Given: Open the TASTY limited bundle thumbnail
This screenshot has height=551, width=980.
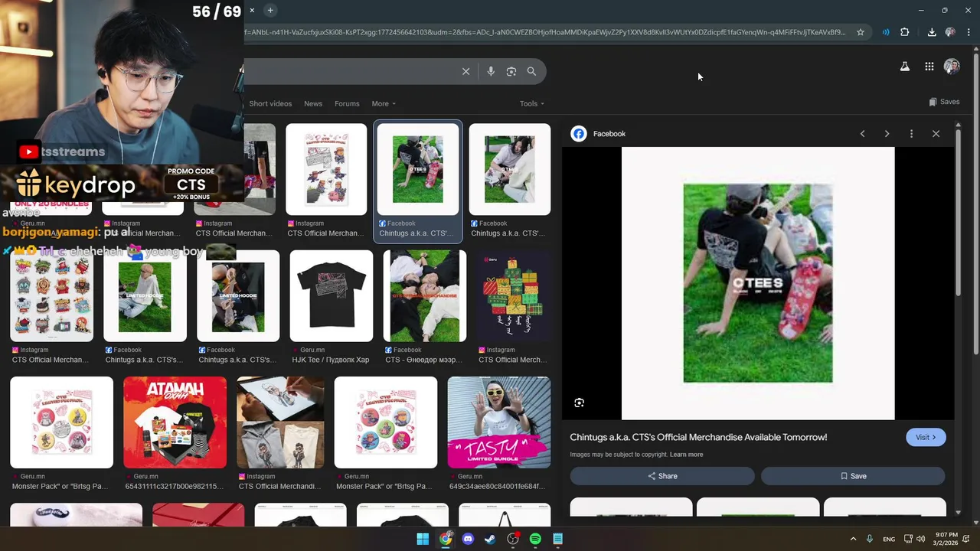Looking at the screenshot, I should 498,422.
